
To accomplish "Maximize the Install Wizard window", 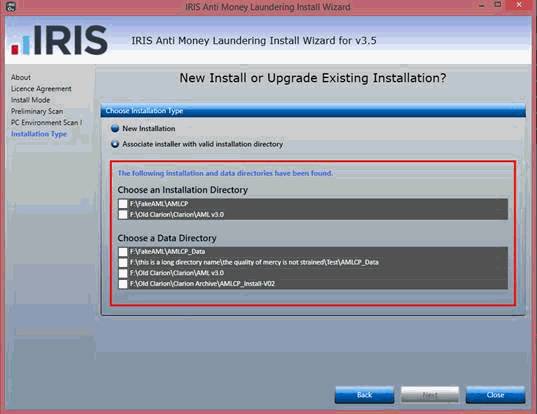I will [x=498, y=5].
